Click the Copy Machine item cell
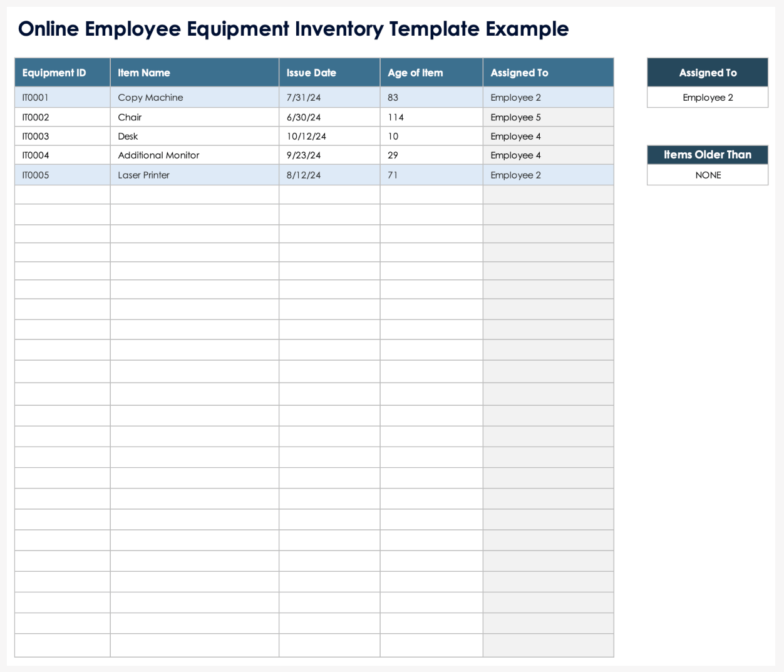This screenshot has width=784, height=672. tap(194, 98)
